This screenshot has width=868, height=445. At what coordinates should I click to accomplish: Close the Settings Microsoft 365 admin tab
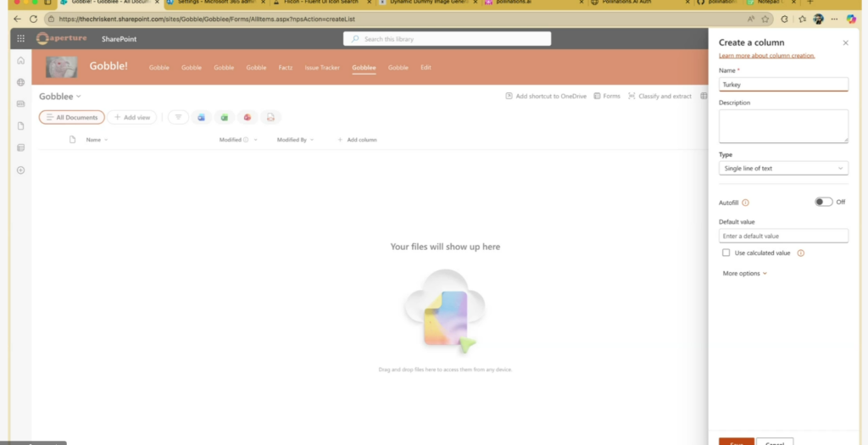[264, 3]
